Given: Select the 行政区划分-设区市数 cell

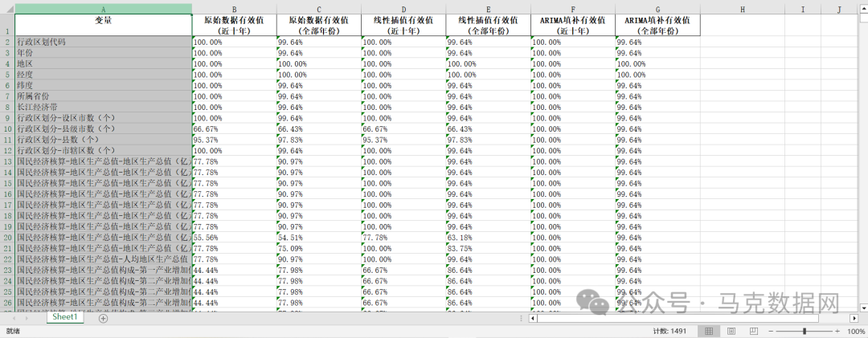Looking at the screenshot, I should tap(104, 118).
